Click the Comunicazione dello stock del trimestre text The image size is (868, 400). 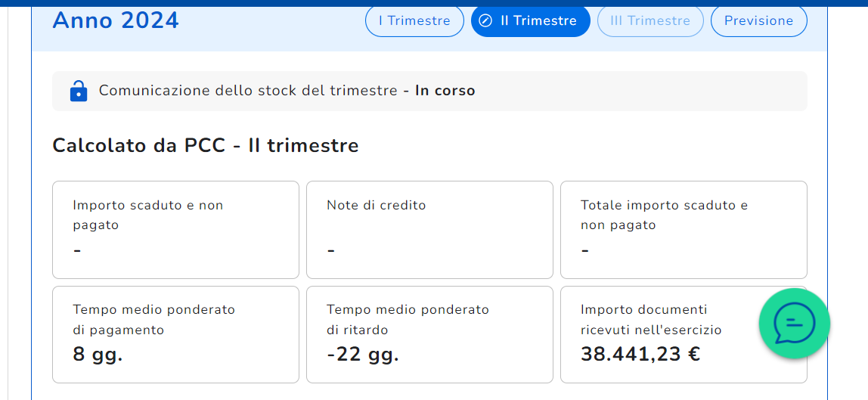point(248,91)
